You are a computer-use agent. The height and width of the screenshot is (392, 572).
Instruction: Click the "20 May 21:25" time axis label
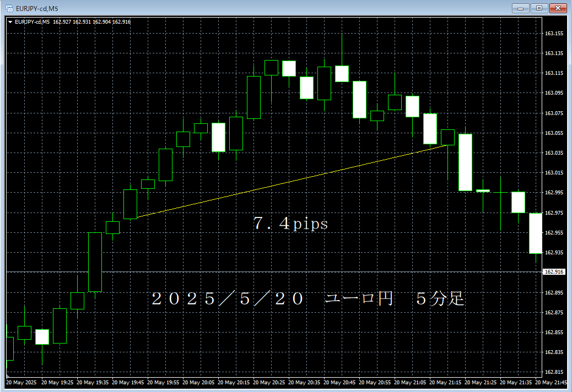[481, 383]
